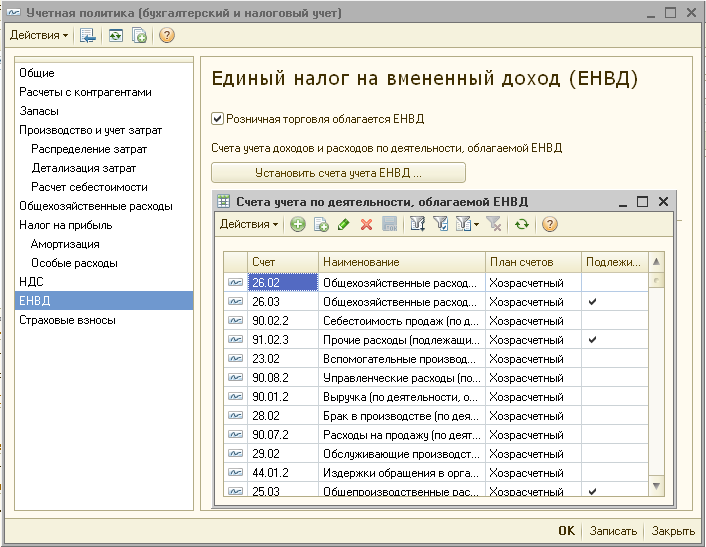Open Распределение затрат subsection
Viewport: 706px width, 547px height.
89,149
